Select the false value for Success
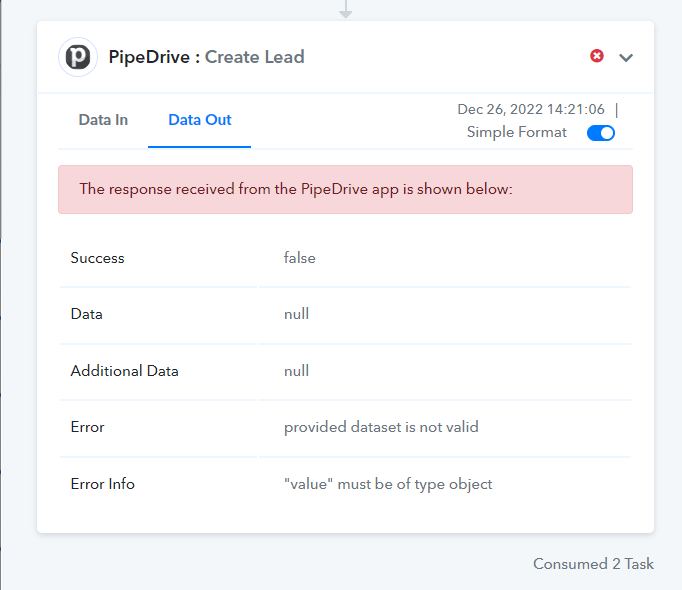 [300, 258]
